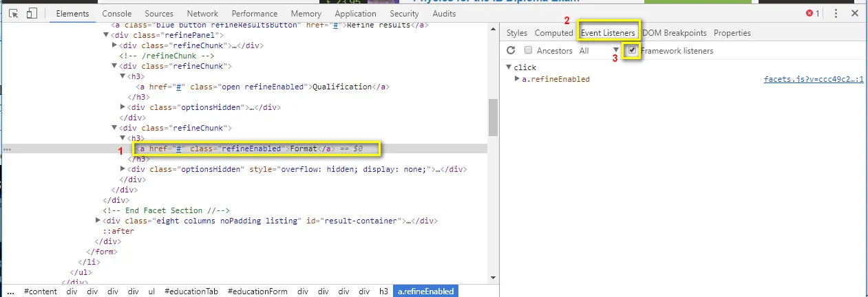This screenshot has width=868, height=297.
Task: Click the ellipsis gutter on selected row
Action: [x=7, y=148]
